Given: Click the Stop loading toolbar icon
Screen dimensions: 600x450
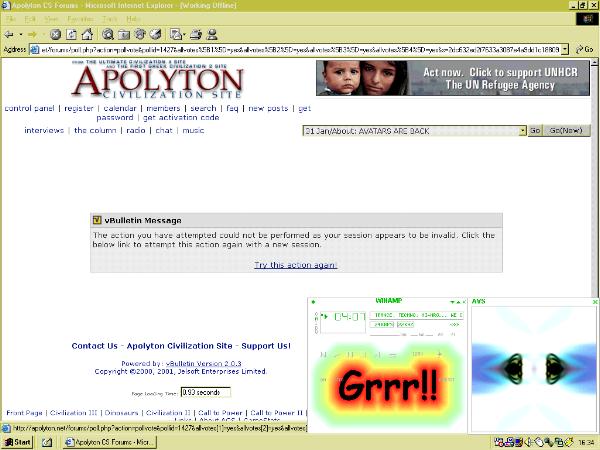Looking at the screenshot, I should coord(56,34).
